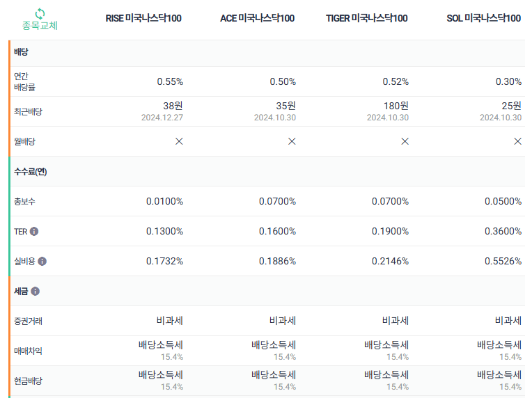Click the 수수료(연) section header
This screenshot has height=398, width=532.
pos(31,172)
